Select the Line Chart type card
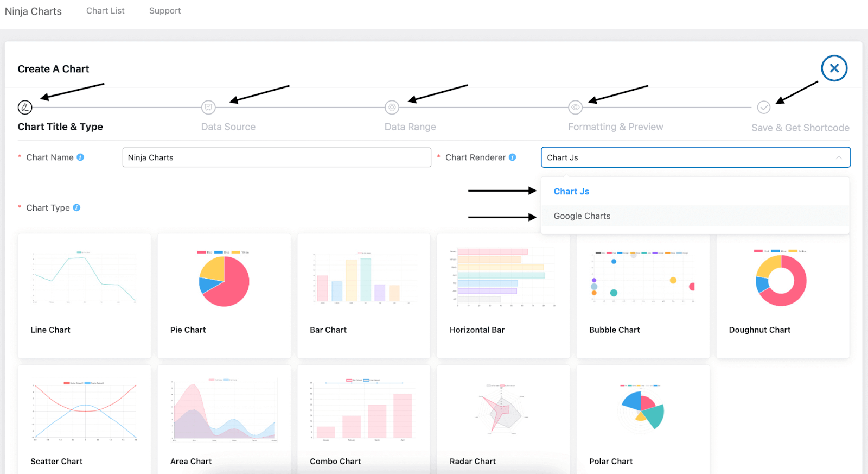Image resolution: width=868 pixels, height=474 pixels. (84, 296)
